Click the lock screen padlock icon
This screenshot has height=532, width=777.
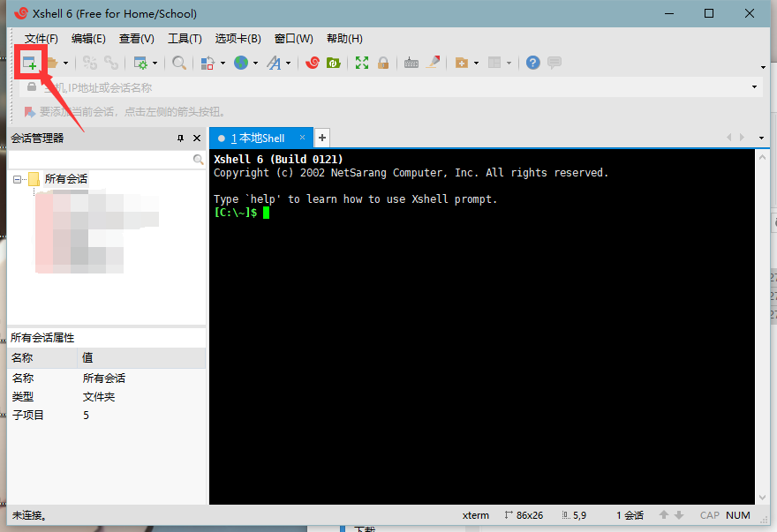coord(383,63)
